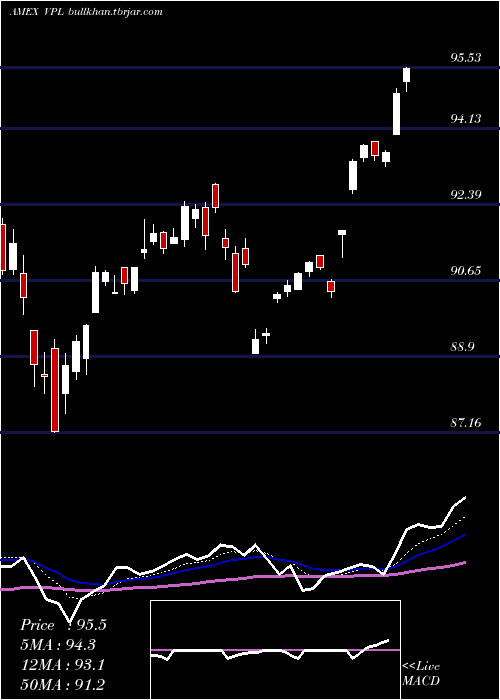This screenshot has width=500, height=700.
Task: Click the 5MA : 94.3 readout
Action: point(58,645)
